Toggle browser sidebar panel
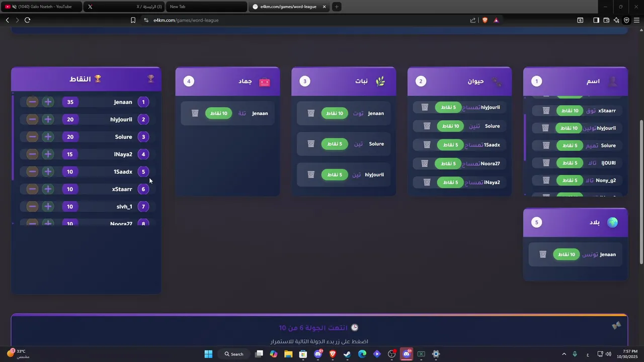 (x=596, y=20)
